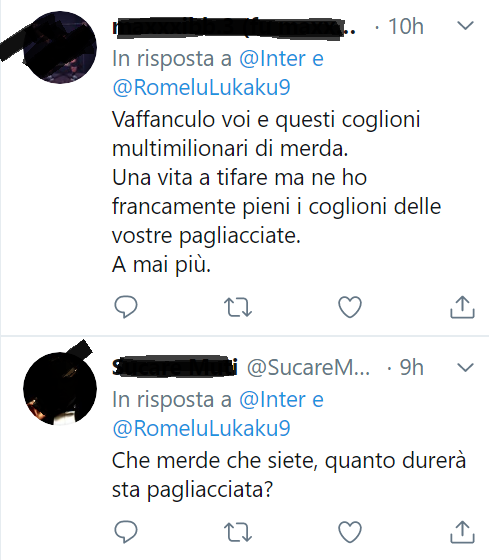The width and height of the screenshot is (489, 560).
Task: Share the second tweet via share icon
Action: click(x=462, y=532)
